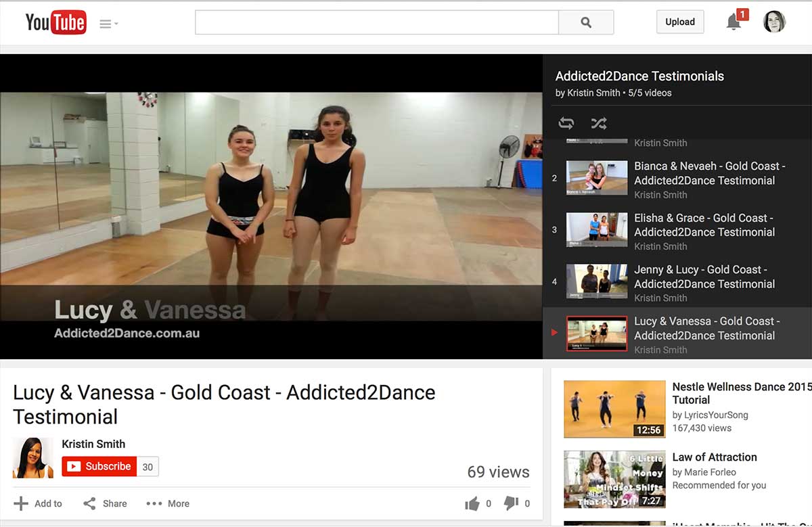
Task: Select Bianca & Nevaeh - Gold Coast title
Action: click(710, 173)
